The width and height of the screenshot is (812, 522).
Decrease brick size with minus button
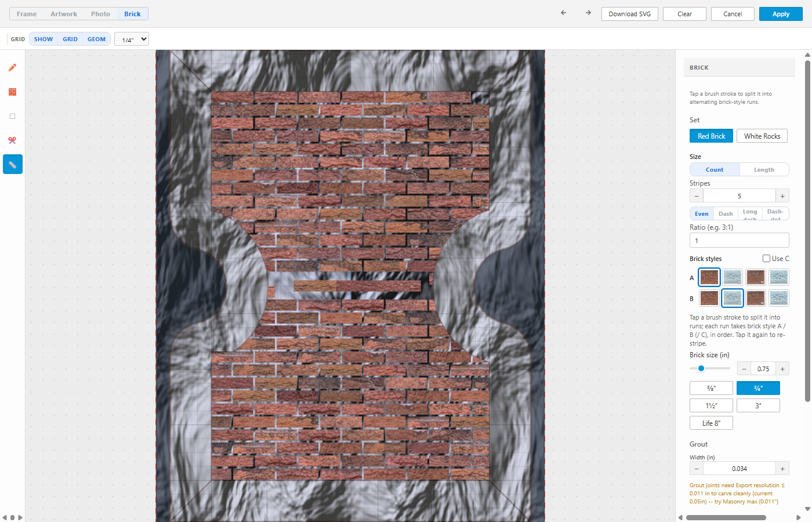(x=744, y=369)
